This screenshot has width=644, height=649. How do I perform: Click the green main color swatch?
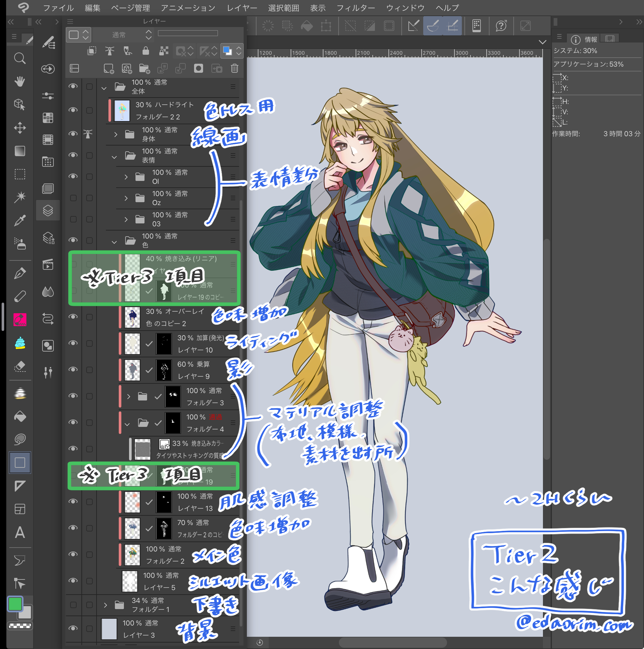click(x=15, y=604)
